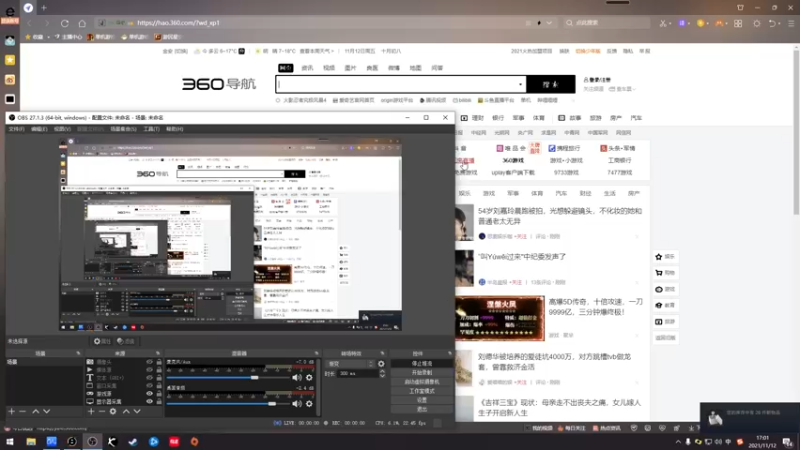Open source properties gear in Sources toolbar

(x=113, y=411)
